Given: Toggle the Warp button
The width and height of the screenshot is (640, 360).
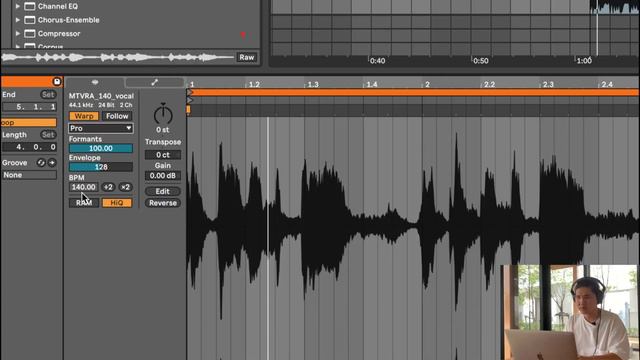Looking at the screenshot, I should [x=84, y=116].
